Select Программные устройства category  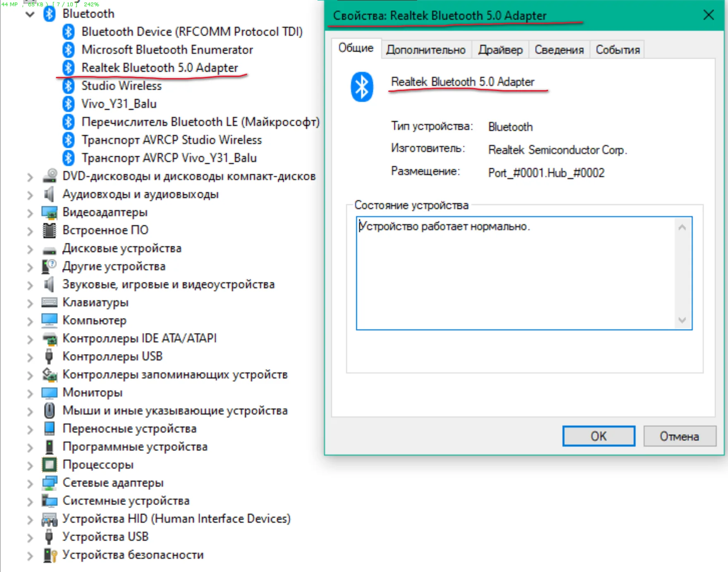coord(135,447)
